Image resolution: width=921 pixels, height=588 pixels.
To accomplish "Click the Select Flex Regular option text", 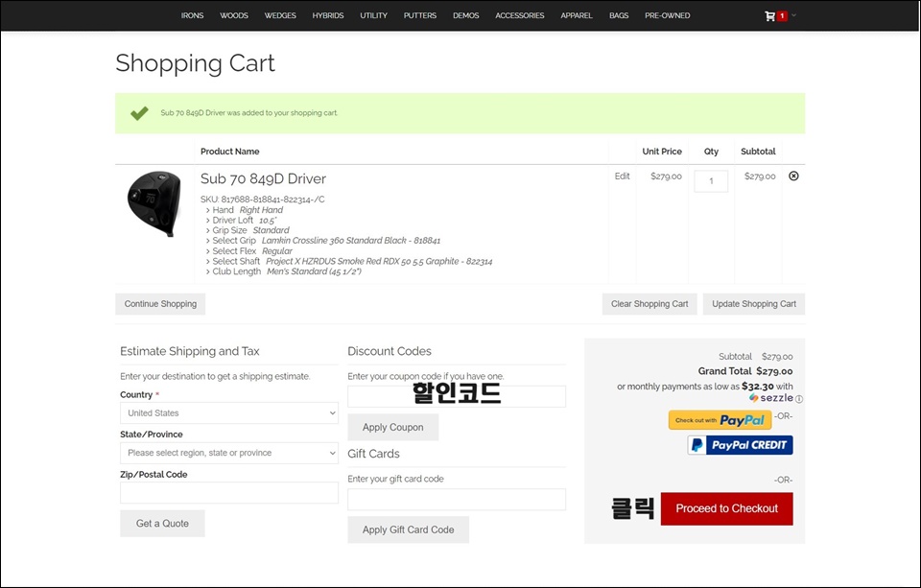I will pyautogui.click(x=252, y=250).
